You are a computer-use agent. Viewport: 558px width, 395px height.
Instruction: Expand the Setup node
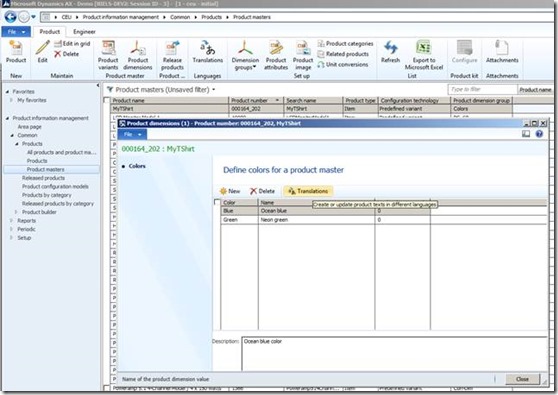pos(11,238)
